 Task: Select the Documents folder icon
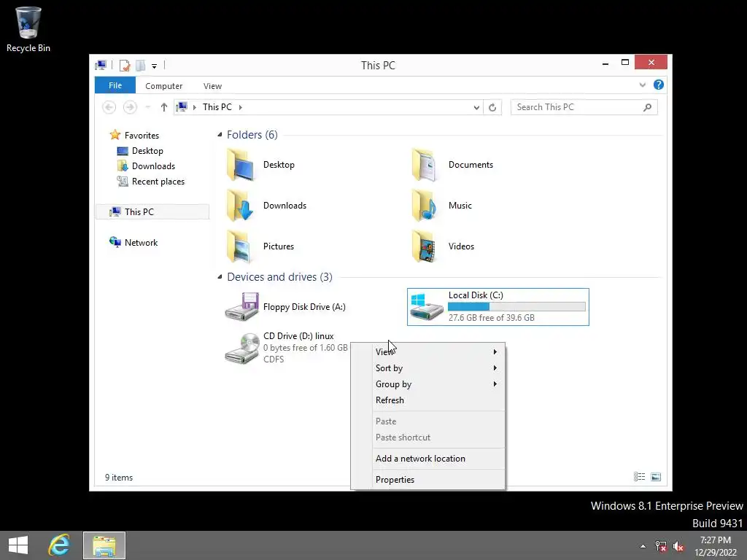click(x=425, y=165)
